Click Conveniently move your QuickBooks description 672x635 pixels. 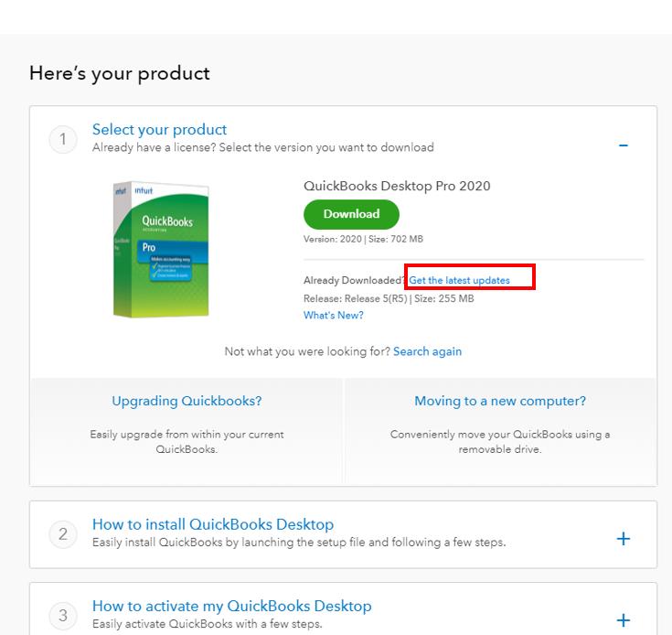pos(500,442)
